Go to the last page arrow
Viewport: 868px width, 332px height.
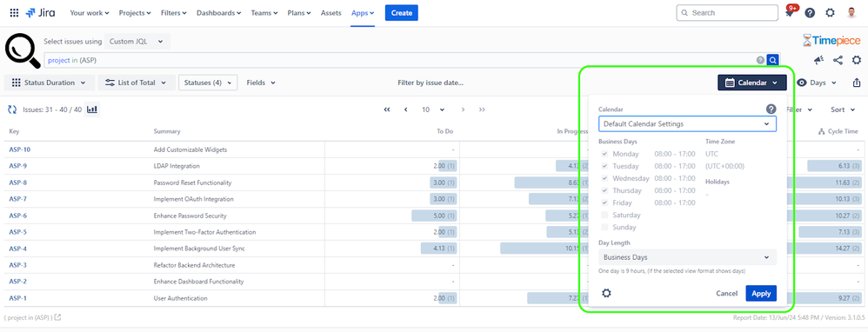(482, 110)
